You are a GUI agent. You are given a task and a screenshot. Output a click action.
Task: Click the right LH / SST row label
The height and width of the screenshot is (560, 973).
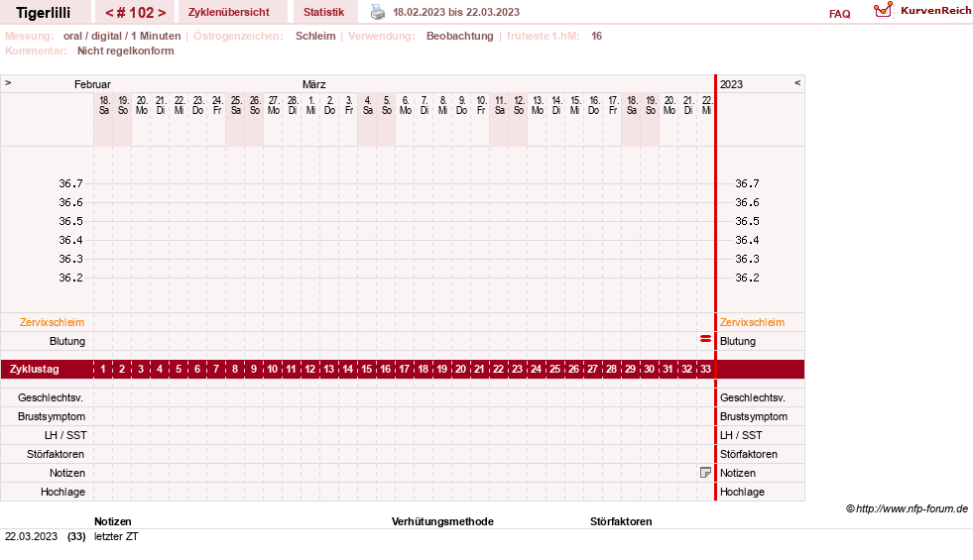741,435
